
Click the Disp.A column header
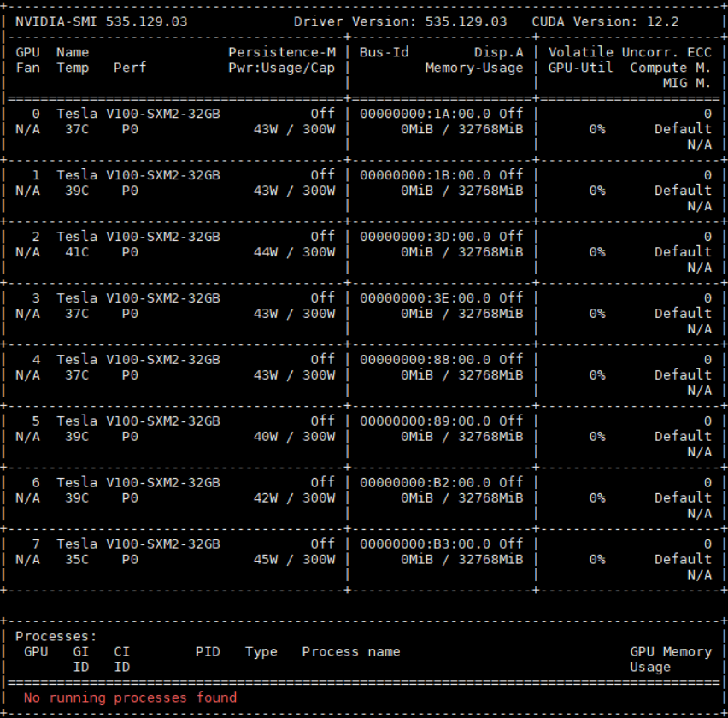tap(499, 52)
